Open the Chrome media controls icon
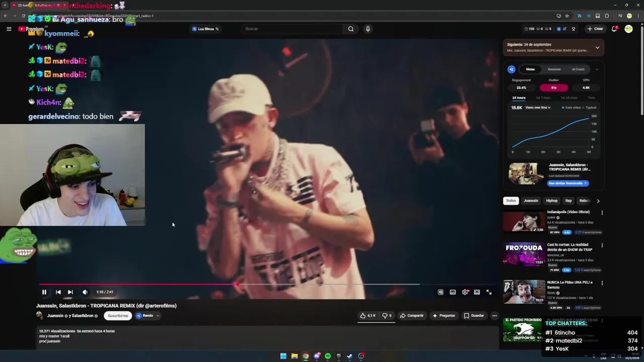 (620, 16)
